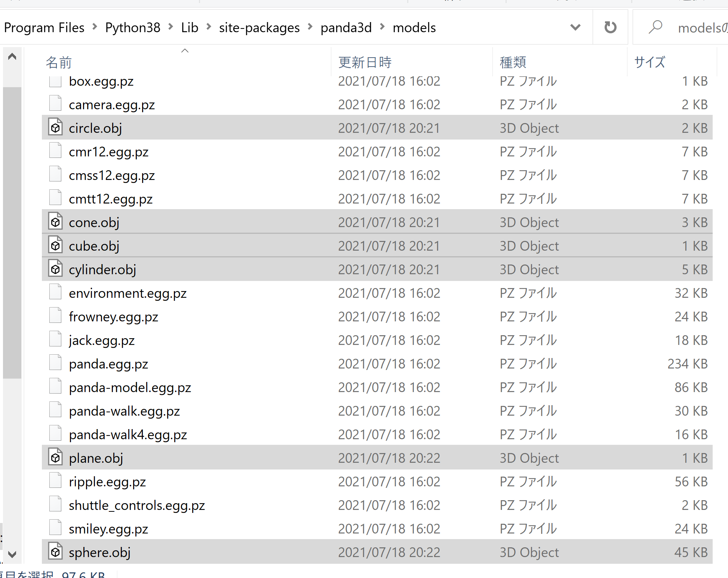Sort files by 名前 column header
Viewport: 728px width, 578px height.
[59, 62]
